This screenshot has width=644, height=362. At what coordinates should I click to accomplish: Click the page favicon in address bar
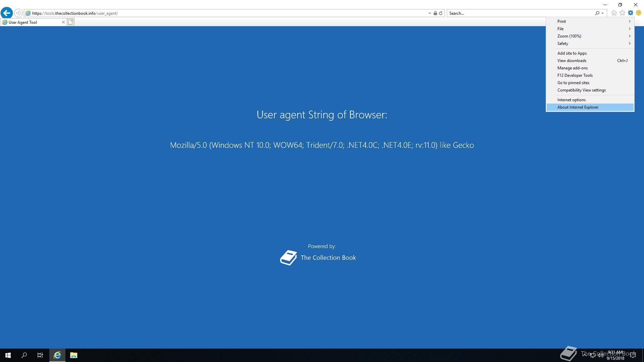click(x=28, y=13)
